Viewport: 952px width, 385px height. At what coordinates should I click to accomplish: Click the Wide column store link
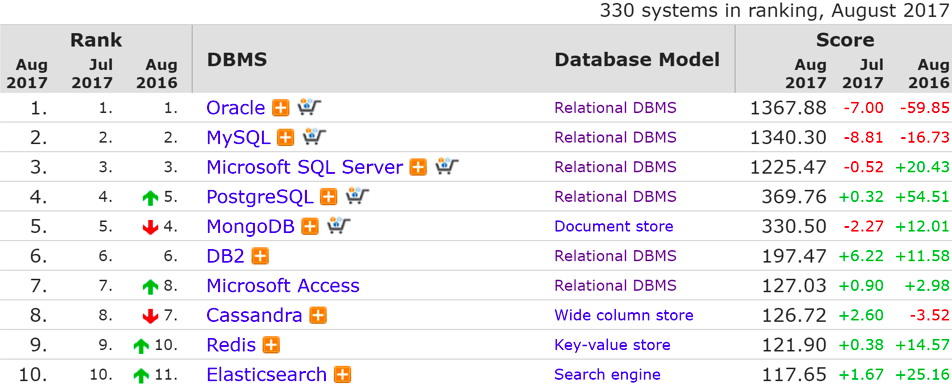(x=624, y=316)
